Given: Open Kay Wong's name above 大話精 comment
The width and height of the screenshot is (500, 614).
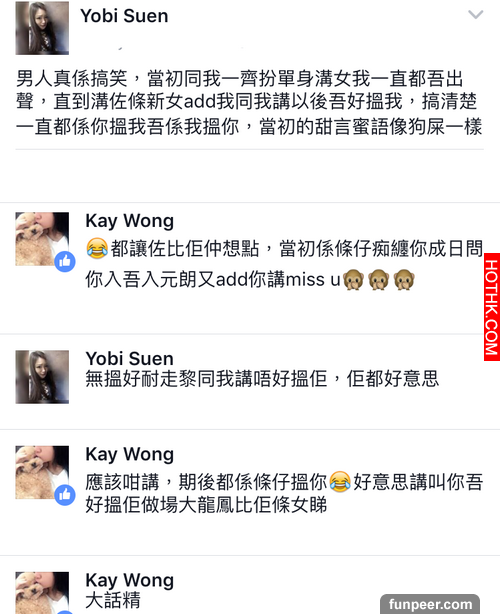Looking at the screenshot, I should (130, 580).
